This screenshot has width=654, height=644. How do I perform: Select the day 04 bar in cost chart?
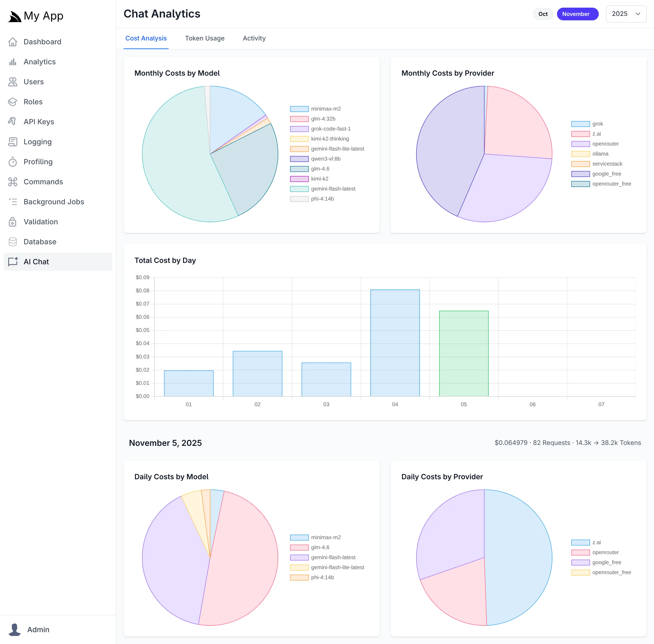(x=395, y=343)
